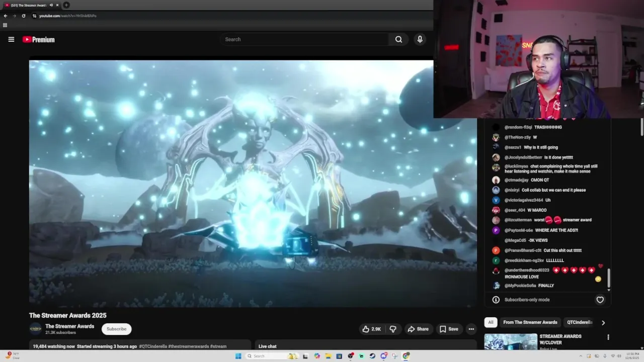Subscribe to The Streamer Awards channel
The height and width of the screenshot is (362, 644).
coord(116,329)
